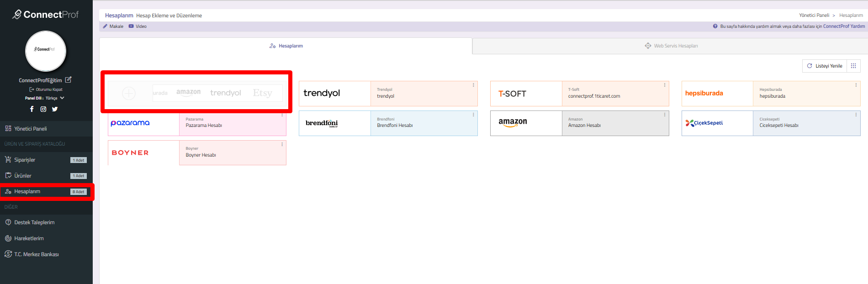Image resolution: width=868 pixels, height=284 pixels.
Task: Click the edit icon beside ConnectProfEğitim
Action: (68, 80)
